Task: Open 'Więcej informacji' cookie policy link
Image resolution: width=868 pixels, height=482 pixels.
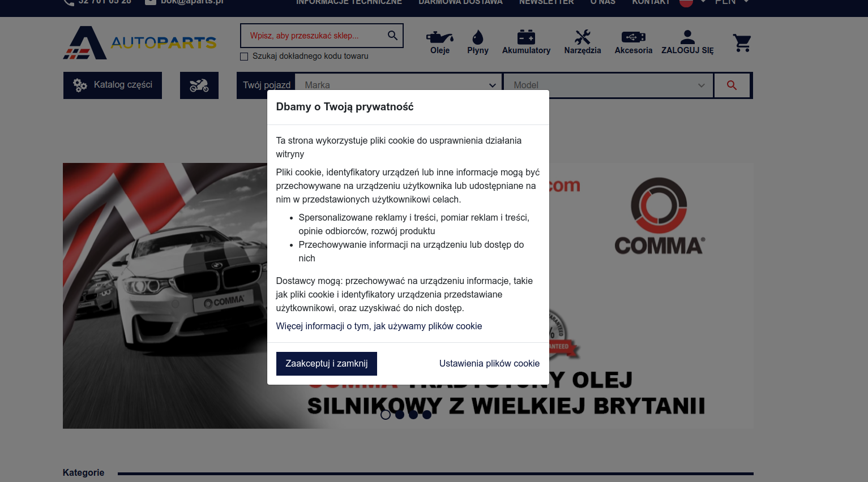Action: tap(379, 326)
